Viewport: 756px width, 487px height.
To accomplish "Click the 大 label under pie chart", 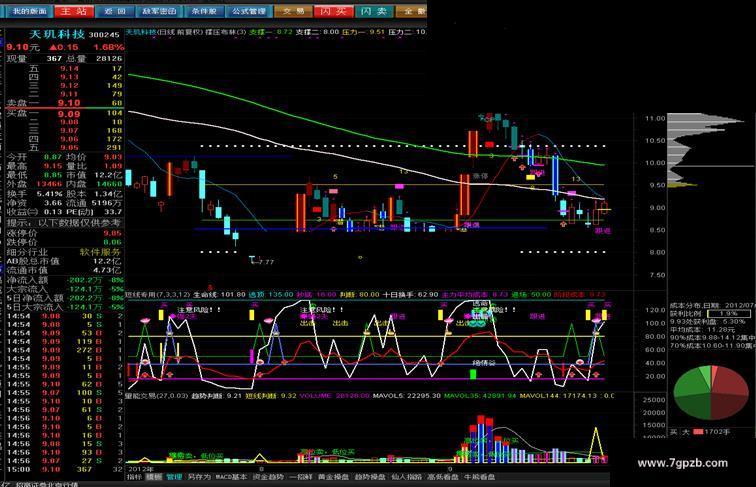I will 686,432.
